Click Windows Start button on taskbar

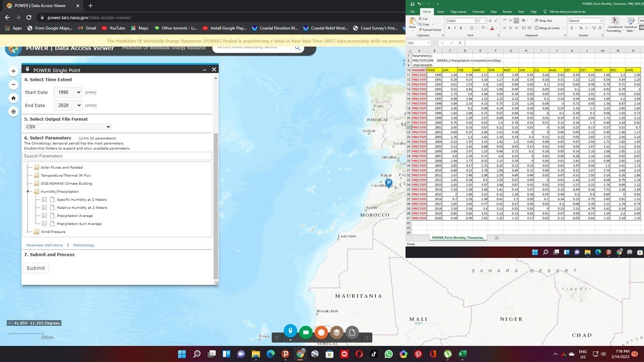[x=182, y=354]
